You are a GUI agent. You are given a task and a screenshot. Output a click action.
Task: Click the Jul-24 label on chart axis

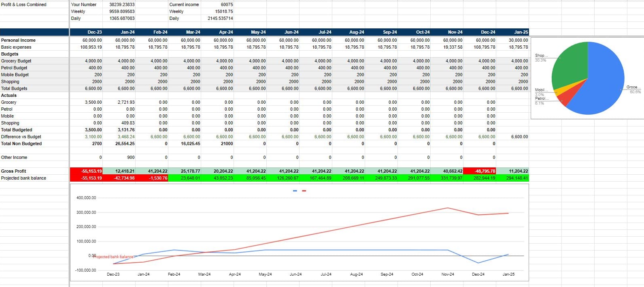tap(326, 274)
